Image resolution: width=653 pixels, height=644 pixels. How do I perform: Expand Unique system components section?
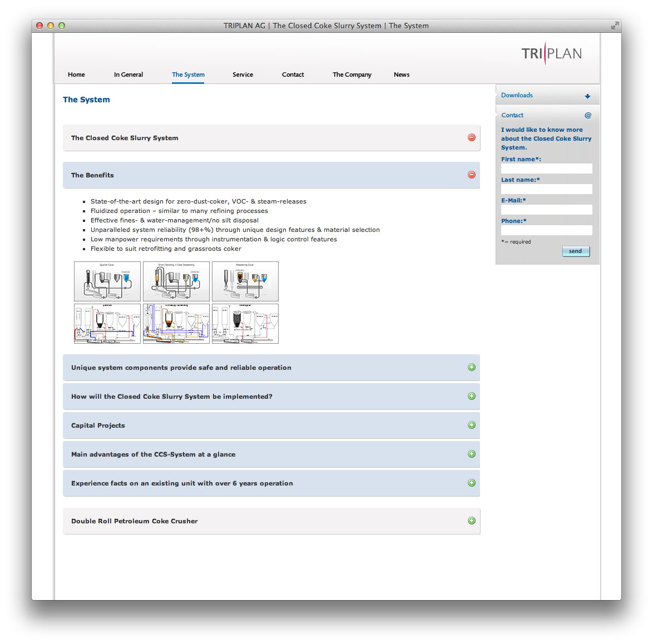[x=472, y=367]
